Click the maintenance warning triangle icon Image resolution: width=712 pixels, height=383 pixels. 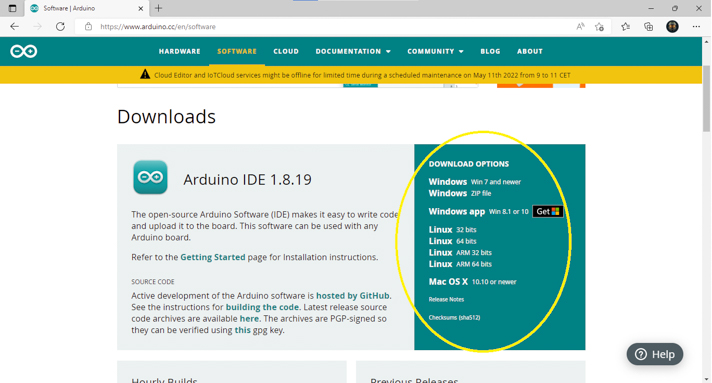145,74
